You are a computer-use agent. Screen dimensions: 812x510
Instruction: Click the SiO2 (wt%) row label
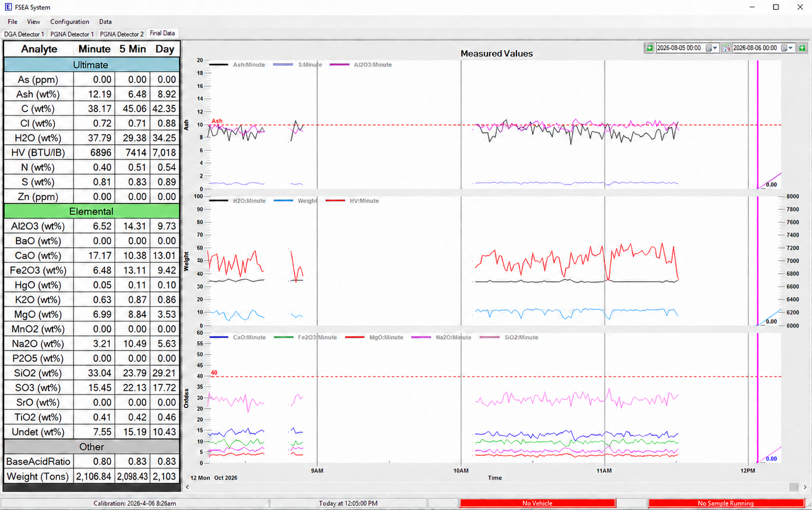click(x=38, y=374)
